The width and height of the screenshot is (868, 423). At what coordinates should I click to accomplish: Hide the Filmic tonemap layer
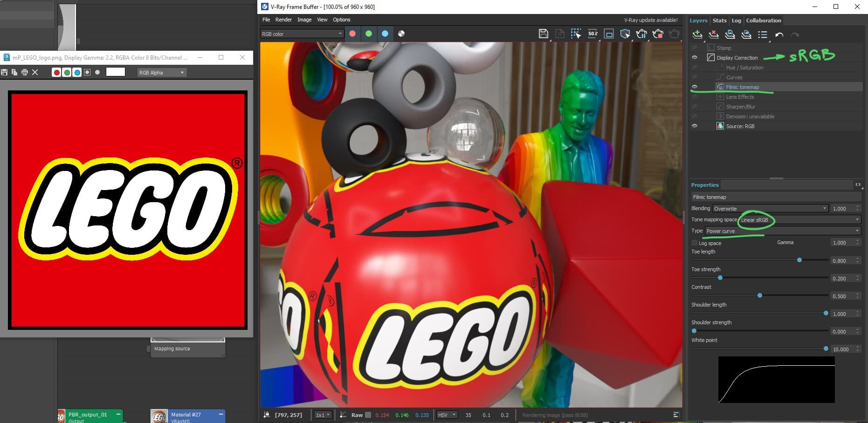[x=695, y=87]
